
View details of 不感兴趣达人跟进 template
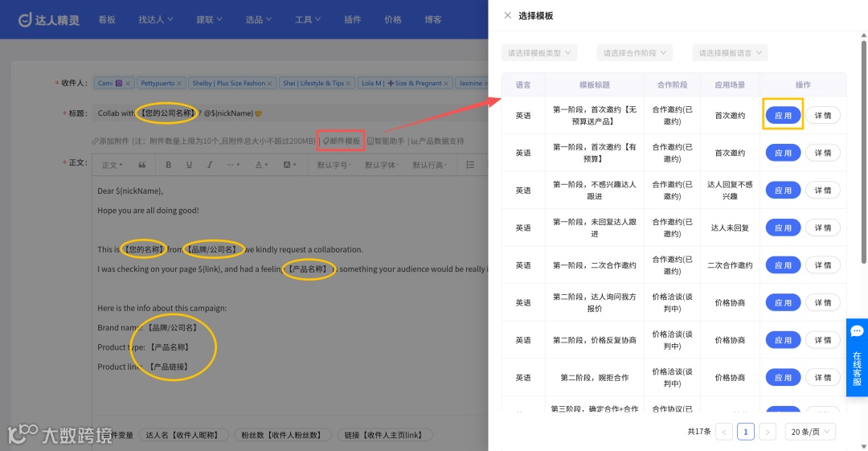[x=823, y=190]
